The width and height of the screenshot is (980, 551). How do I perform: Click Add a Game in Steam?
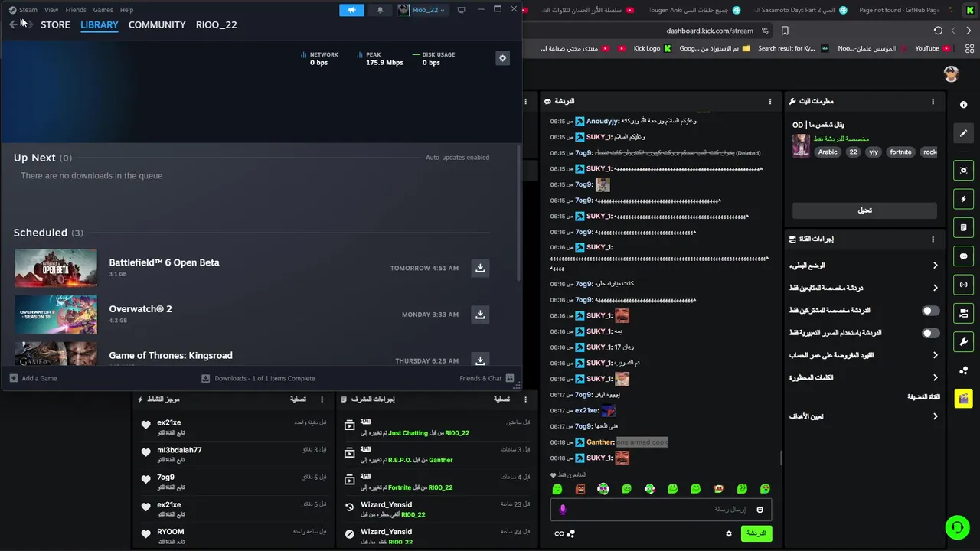pos(34,378)
